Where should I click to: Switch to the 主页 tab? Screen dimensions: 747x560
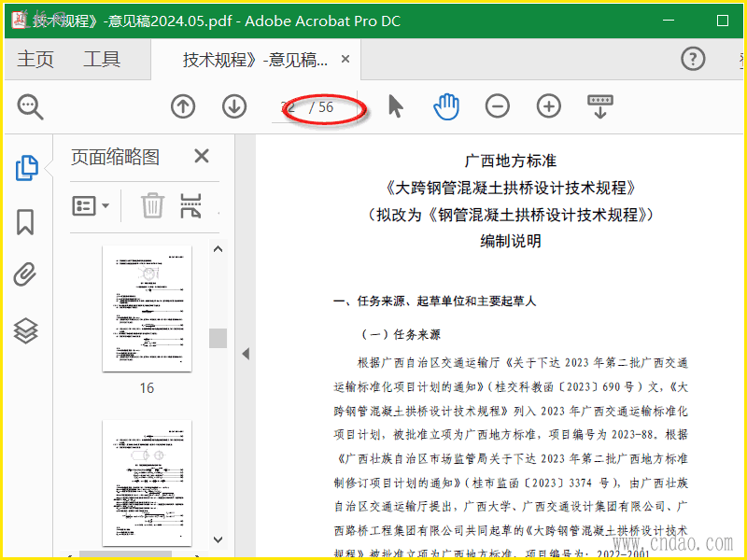click(x=35, y=60)
